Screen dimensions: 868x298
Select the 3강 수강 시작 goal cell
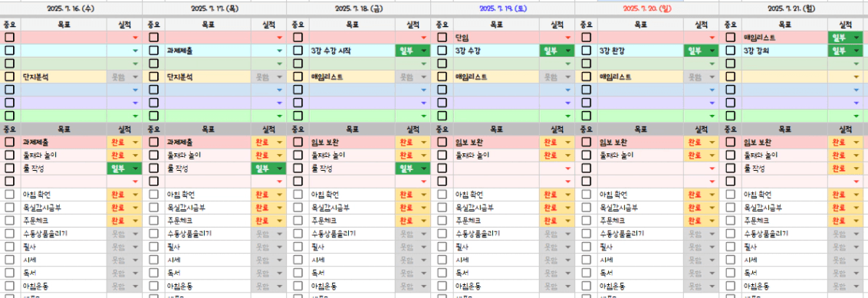(352, 51)
